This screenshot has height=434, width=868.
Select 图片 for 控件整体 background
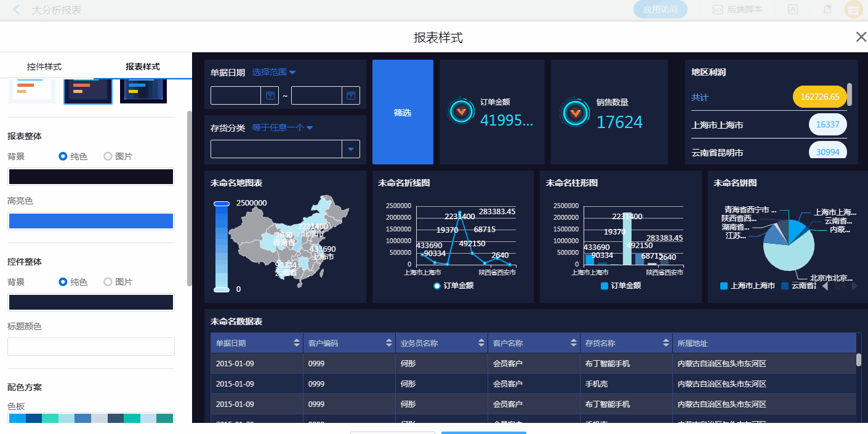pyautogui.click(x=108, y=282)
